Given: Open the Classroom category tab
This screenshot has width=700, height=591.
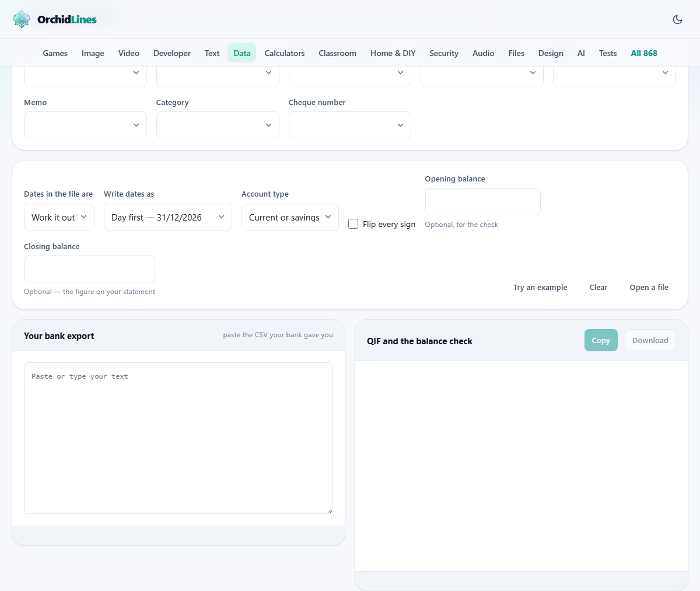Looking at the screenshot, I should pos(337,53).
